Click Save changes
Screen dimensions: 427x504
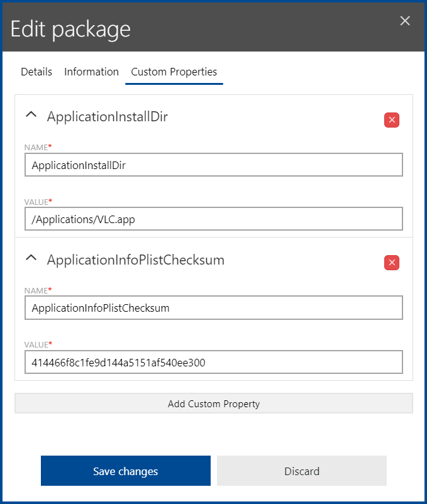126,471
